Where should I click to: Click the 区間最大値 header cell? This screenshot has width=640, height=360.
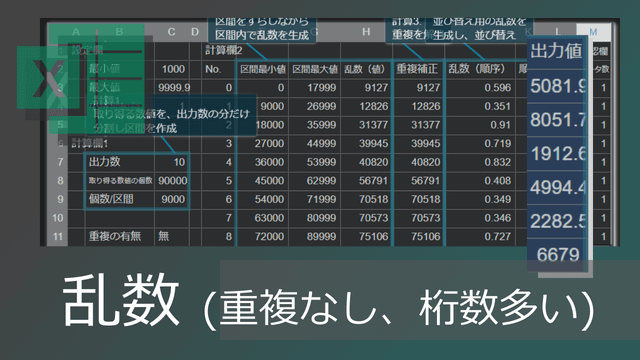315,69
